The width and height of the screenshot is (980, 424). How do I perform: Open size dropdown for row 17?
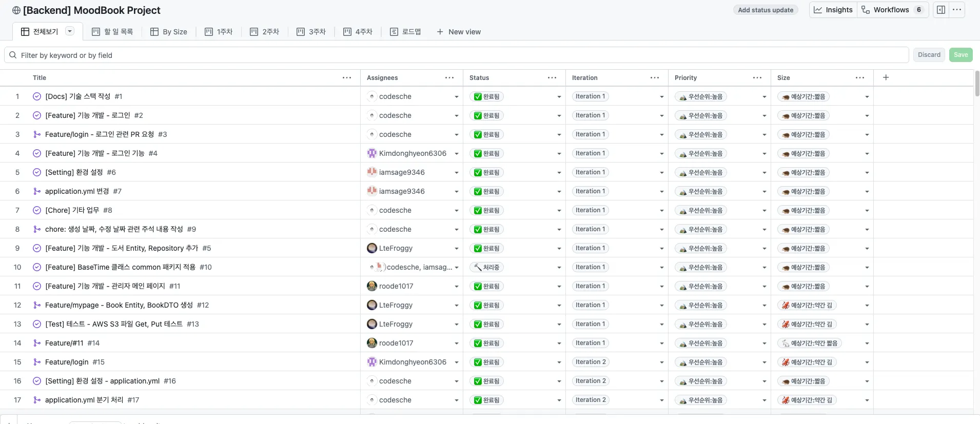coord(867,400)
